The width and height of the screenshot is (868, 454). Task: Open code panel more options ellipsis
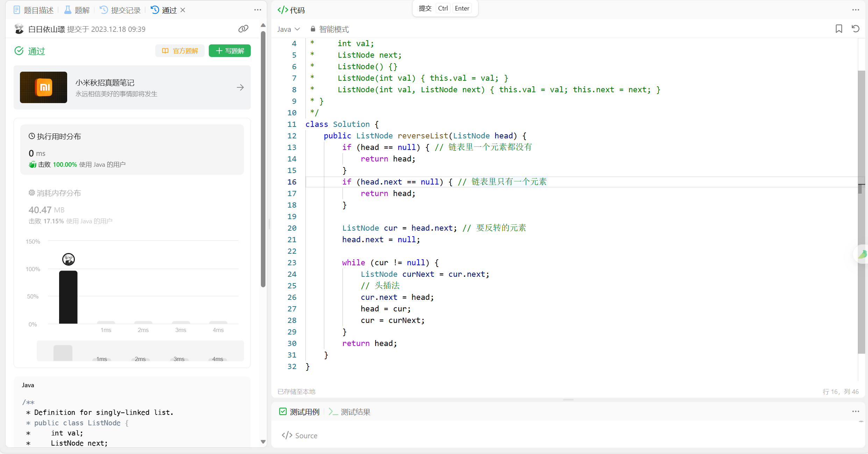pos(855,10)
